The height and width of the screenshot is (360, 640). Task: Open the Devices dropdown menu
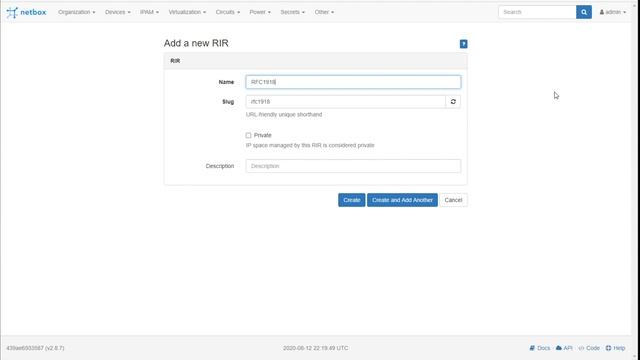coord(118,12)
